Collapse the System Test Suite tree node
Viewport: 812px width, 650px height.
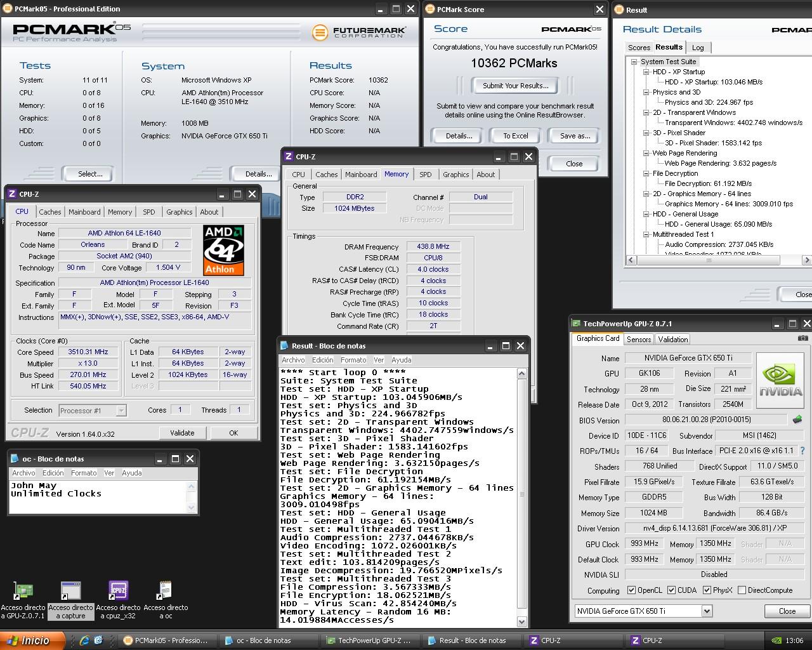[634, 62]
